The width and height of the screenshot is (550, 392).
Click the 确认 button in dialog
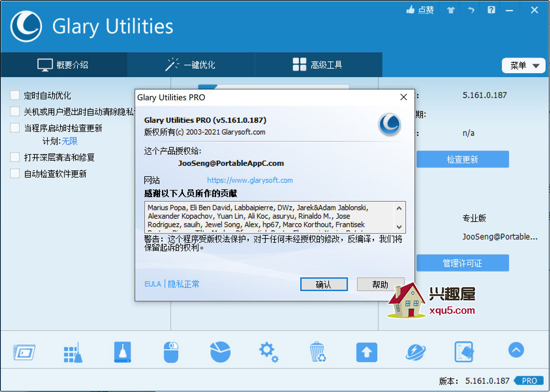tap(324, 284)
